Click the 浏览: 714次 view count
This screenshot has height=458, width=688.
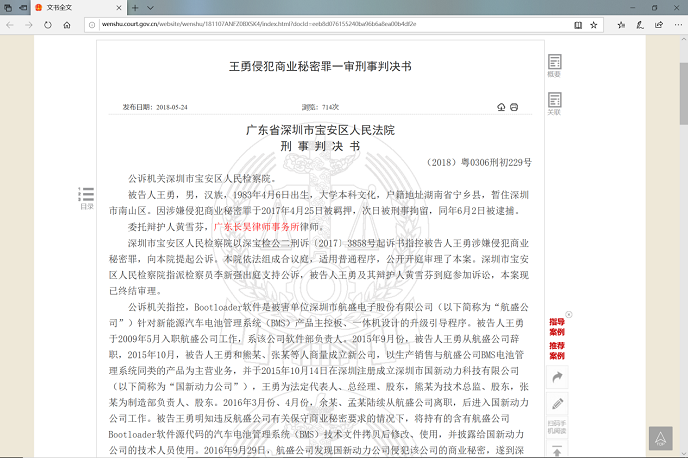320,107
